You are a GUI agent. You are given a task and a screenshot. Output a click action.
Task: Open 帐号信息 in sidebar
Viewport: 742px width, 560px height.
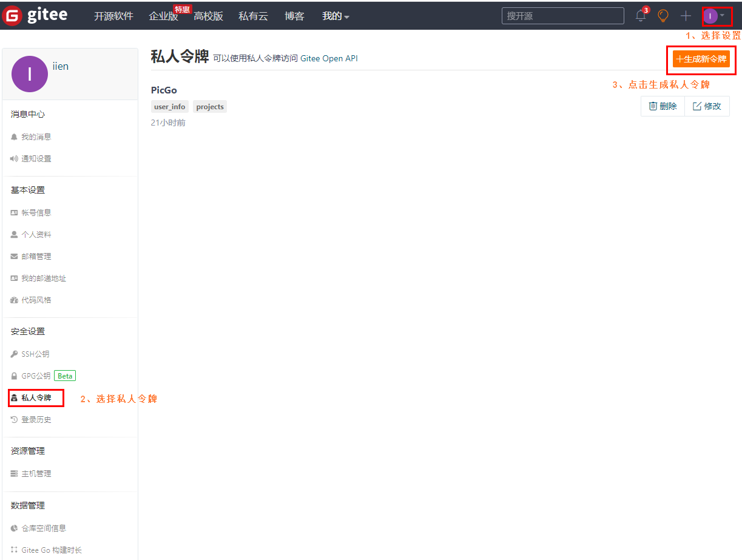[x=36, y=213]
